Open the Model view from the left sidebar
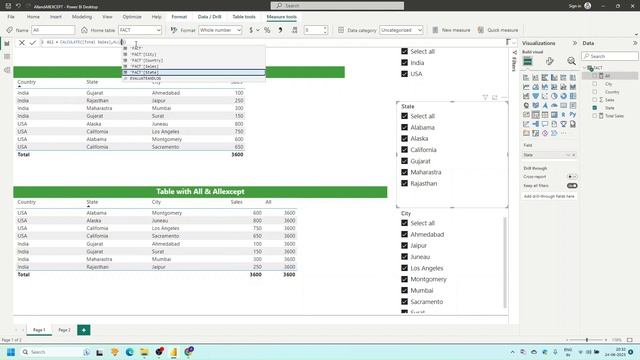Viewport: 640px width, 360px height. click(x=7, y=70)
